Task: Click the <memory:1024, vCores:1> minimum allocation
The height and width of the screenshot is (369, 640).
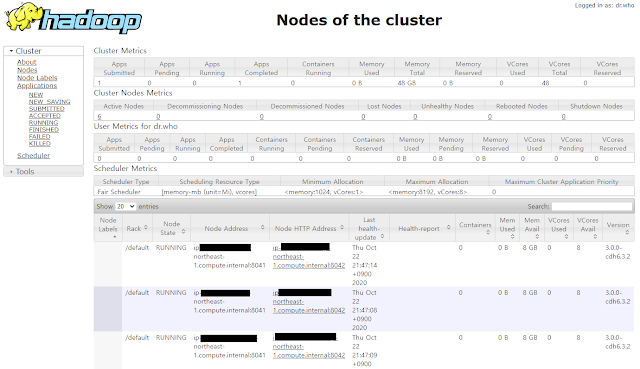Action: (324, 191)
